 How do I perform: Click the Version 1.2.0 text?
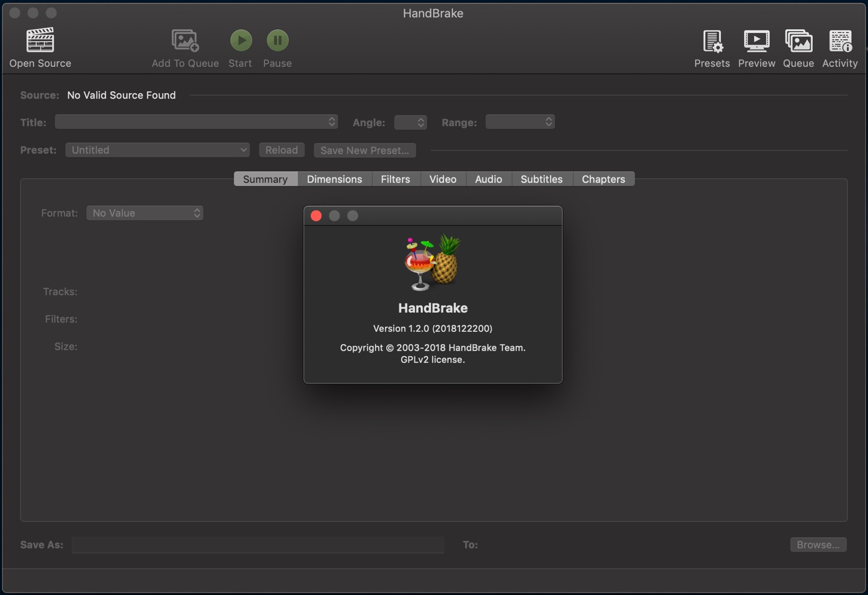tap(433, 328)
